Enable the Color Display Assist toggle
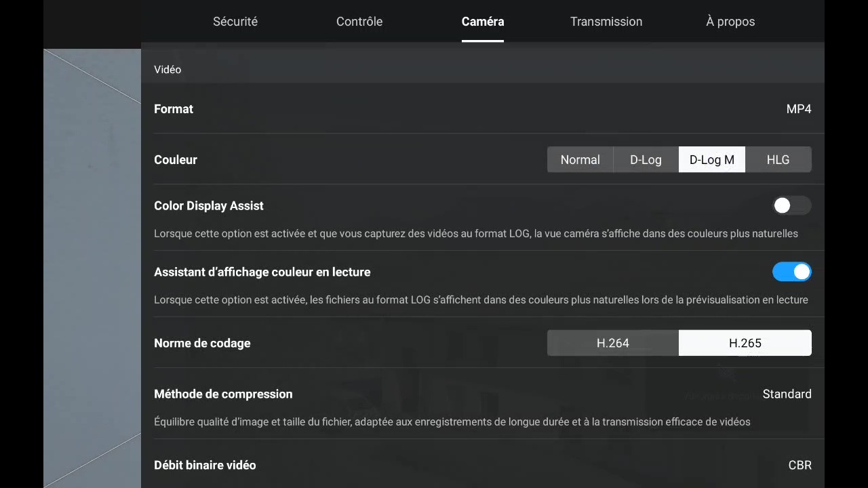868x488 pixels. pos(791,205)
